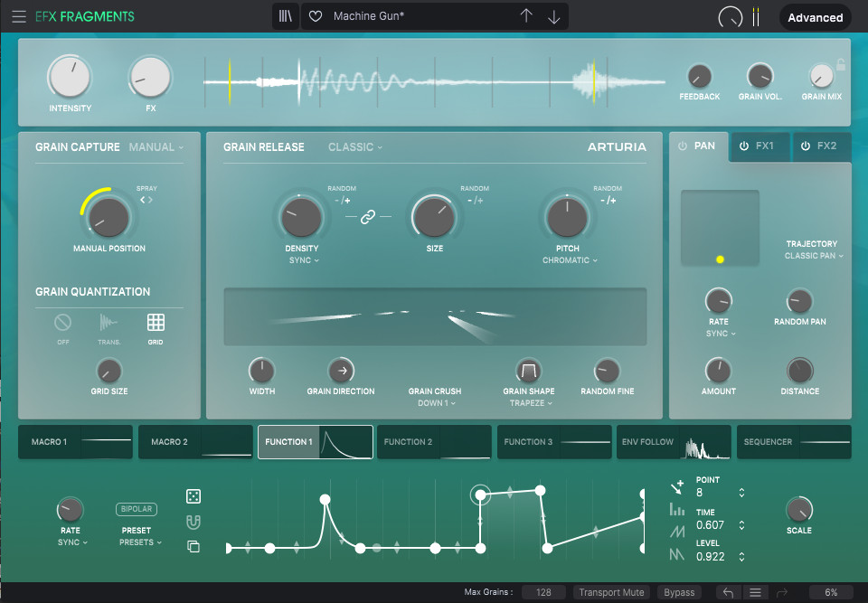868x603 pixels.
Task: Set grain quantization to Off
Action: 63,329
